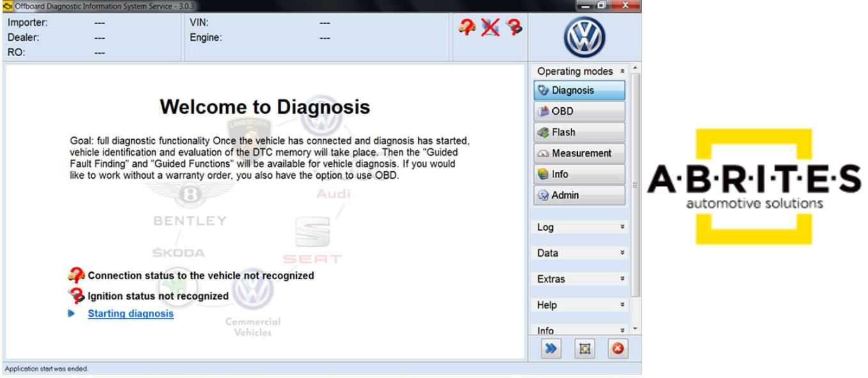Click the crossed-out network connection icon

(x=490, y=27)
